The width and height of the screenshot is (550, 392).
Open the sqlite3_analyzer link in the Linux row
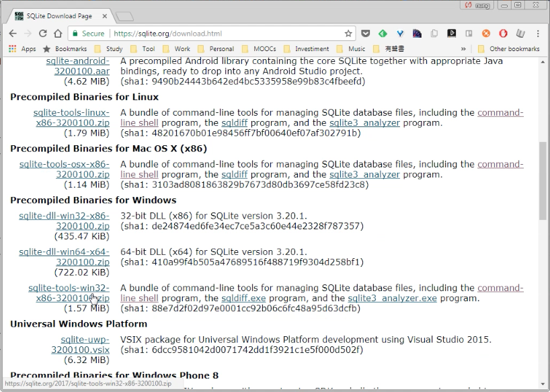coord(364,123)
